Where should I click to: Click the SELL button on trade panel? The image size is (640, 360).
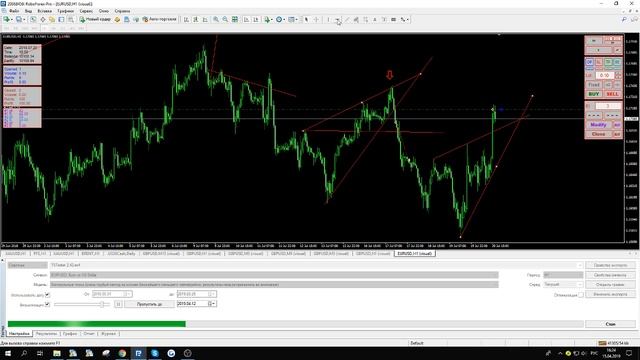click(x=612, y=94)
